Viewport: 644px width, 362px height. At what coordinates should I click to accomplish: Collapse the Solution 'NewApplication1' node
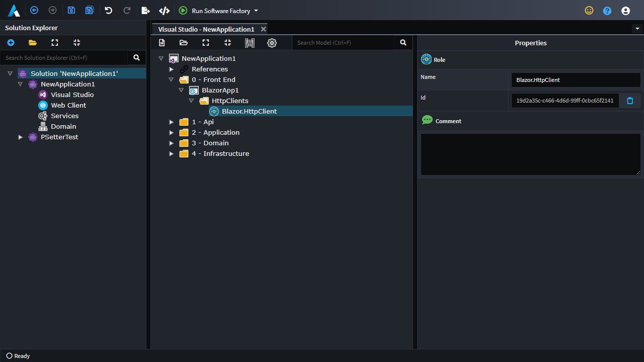[x=10, y=73]
